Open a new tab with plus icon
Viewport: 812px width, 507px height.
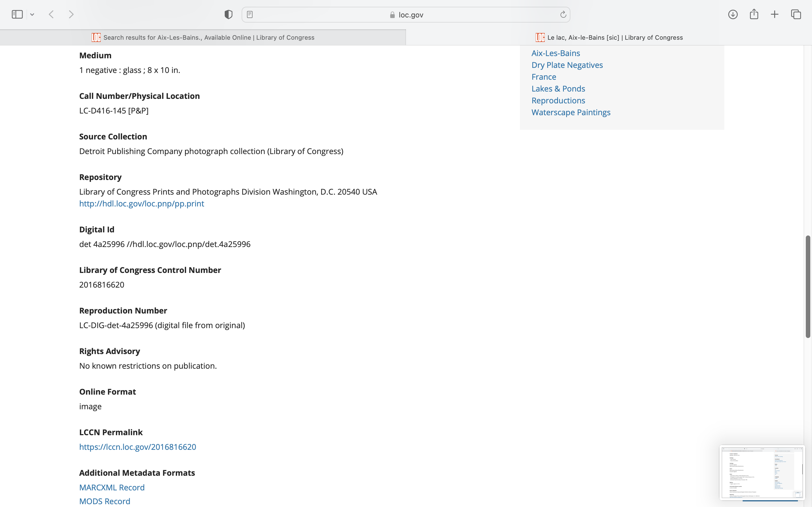click(x=775, y=14)
